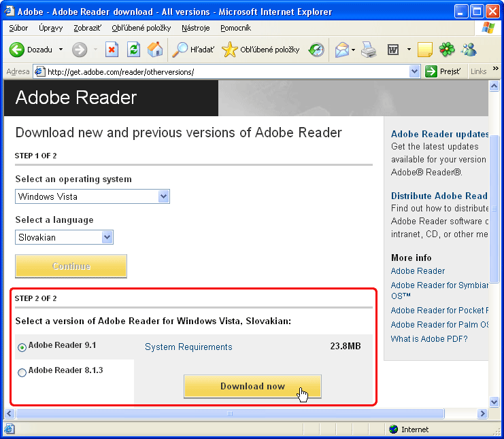Open the Obľúbené položky menu
Viewport: 504px width, 439px height.
point(141,29)
